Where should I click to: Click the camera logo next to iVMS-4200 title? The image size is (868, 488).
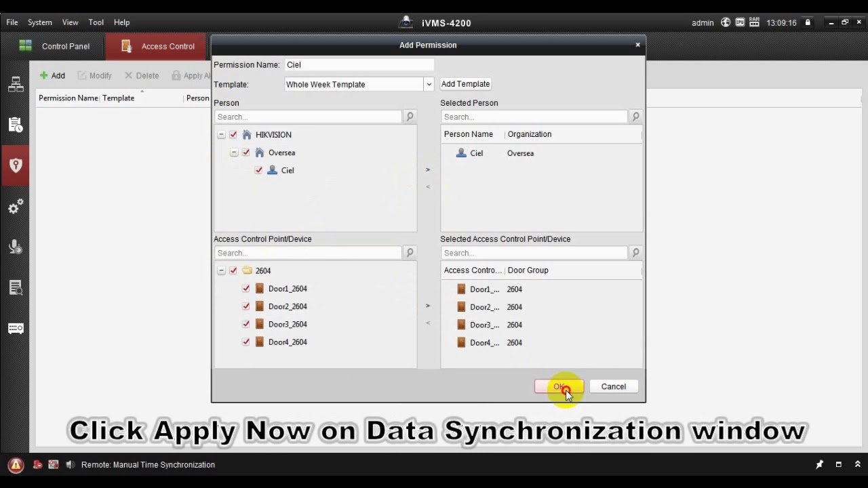(x=406, y=22)
